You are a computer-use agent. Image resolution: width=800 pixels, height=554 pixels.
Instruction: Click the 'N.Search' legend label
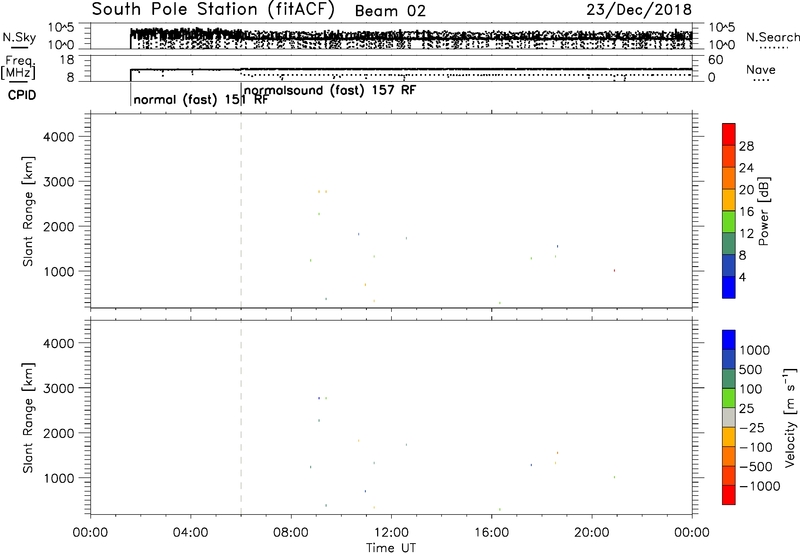(772, 37)
